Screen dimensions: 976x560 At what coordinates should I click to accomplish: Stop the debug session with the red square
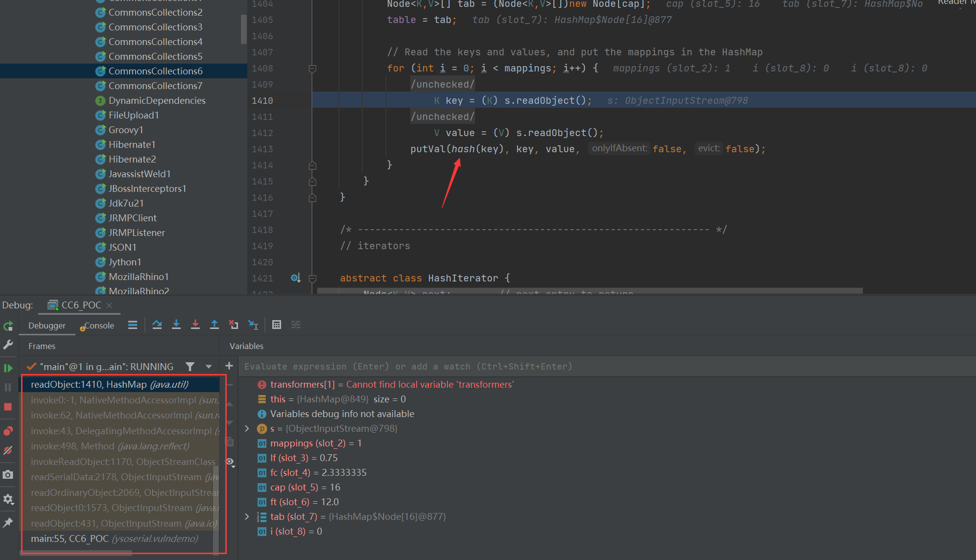pyautogui.click(x=8, y=407)
